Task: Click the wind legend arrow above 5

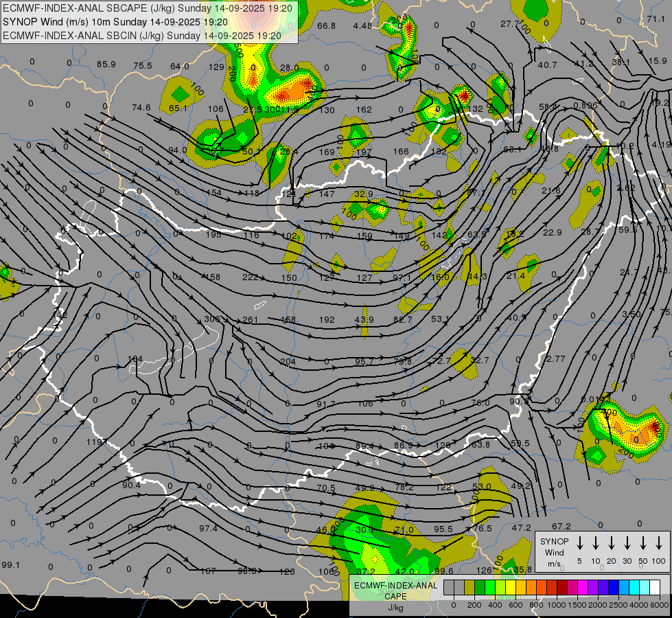Action: [x=579, y=543]
